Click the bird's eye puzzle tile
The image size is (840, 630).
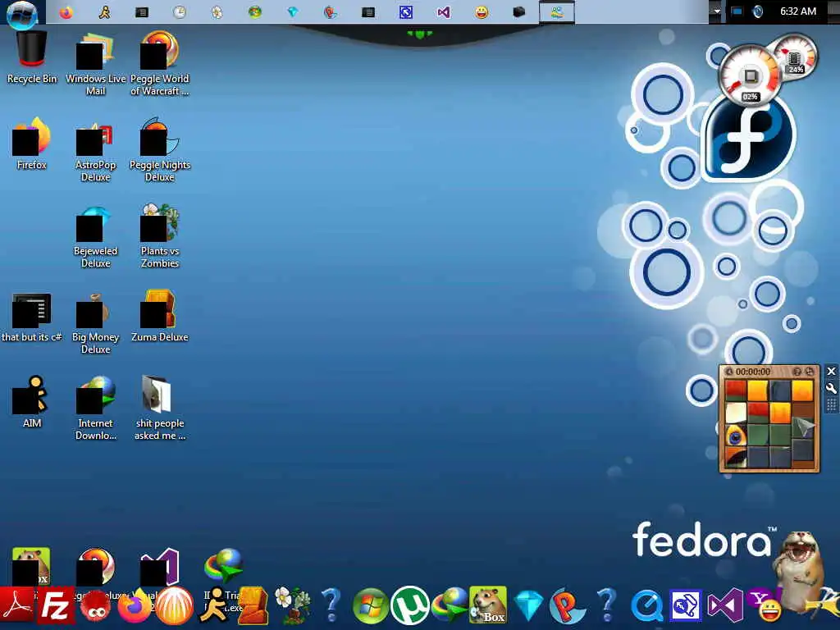(x=736, y=436)
